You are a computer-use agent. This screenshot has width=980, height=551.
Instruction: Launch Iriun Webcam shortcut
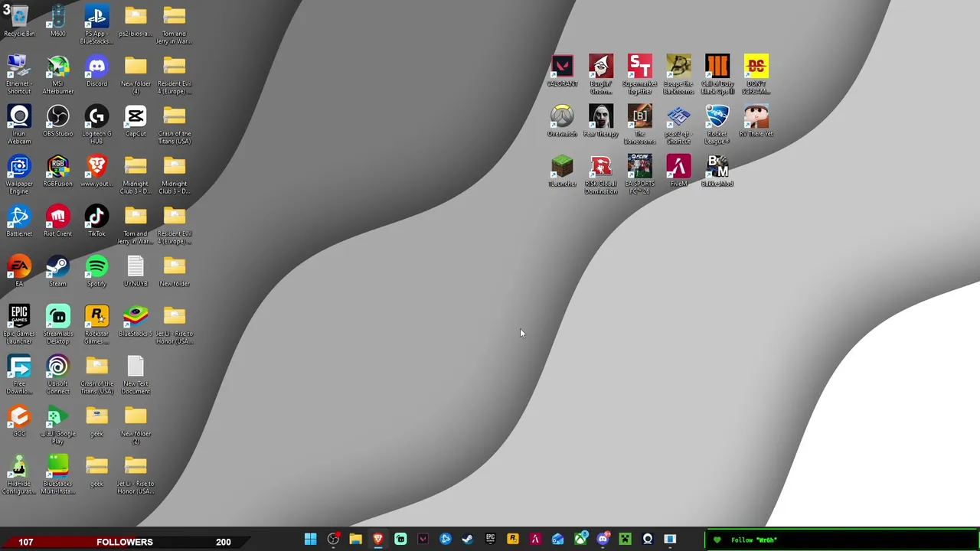point(19,125)
